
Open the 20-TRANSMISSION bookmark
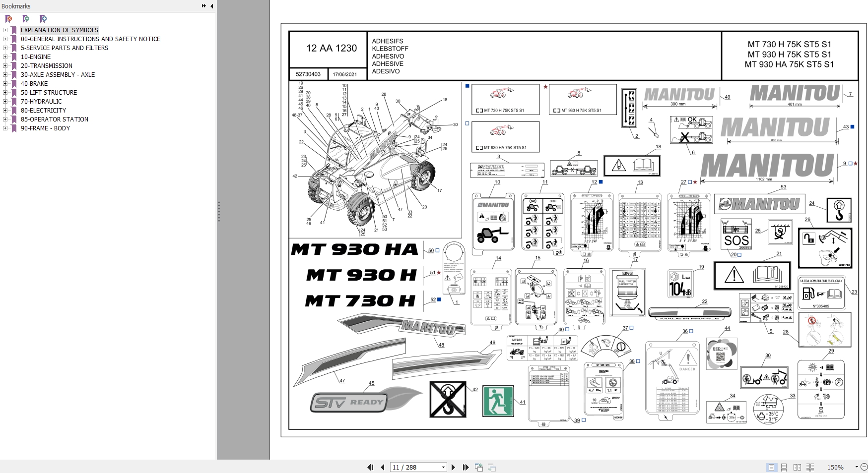click(47, 66)
